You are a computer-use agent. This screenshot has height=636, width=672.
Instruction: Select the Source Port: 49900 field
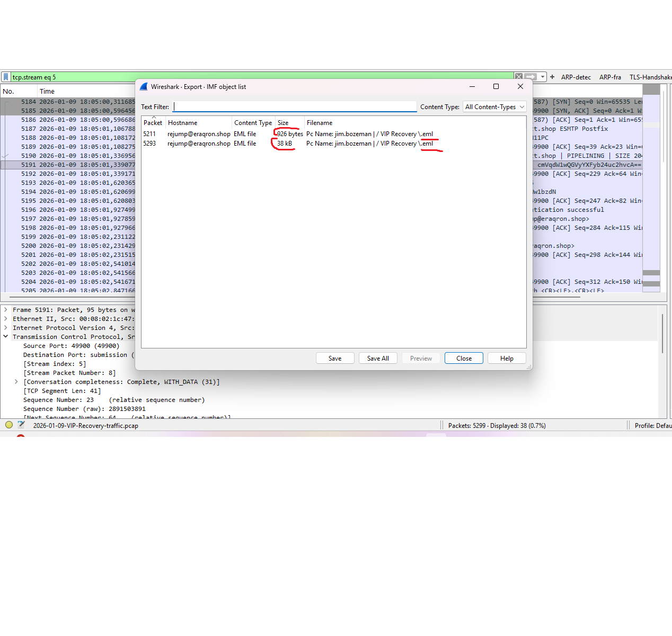[72, 346]
